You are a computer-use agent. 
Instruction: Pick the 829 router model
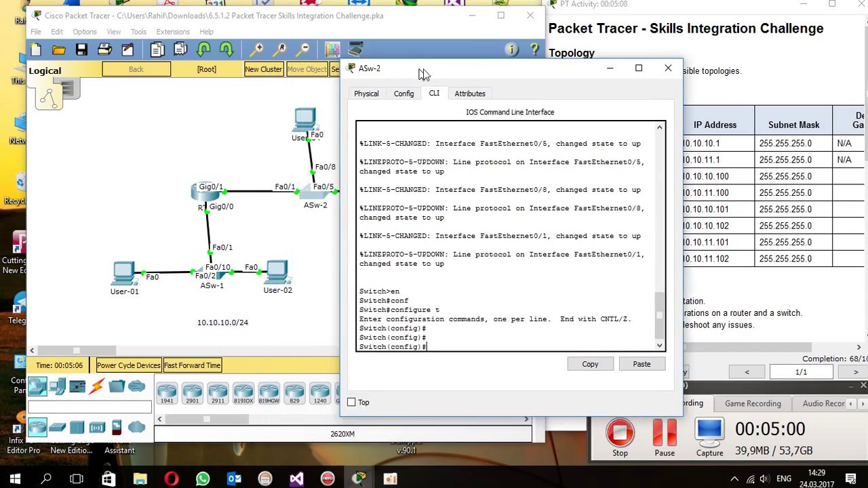click(x=294, y=393)
